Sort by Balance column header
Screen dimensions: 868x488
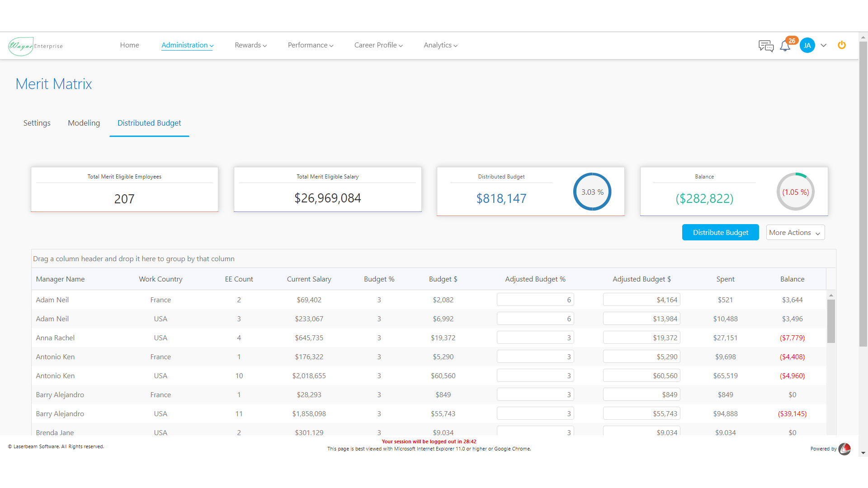tap(793, 279)
